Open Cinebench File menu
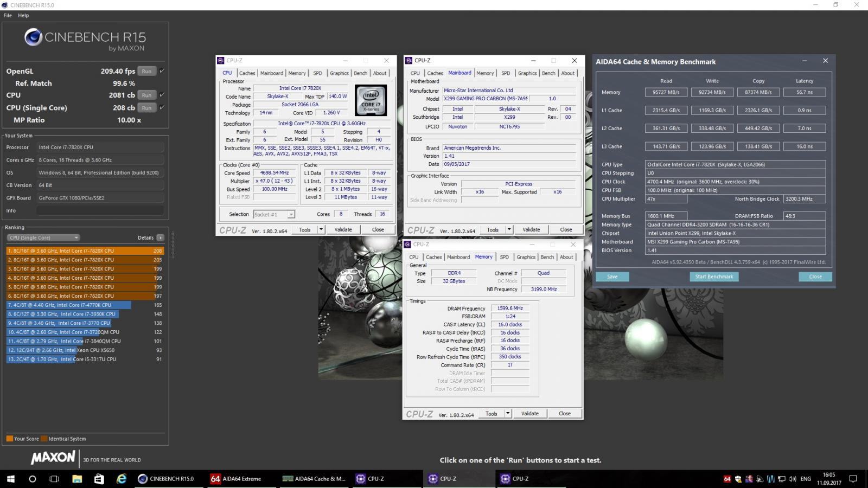 pyautogui.click(x=8, y=15)
